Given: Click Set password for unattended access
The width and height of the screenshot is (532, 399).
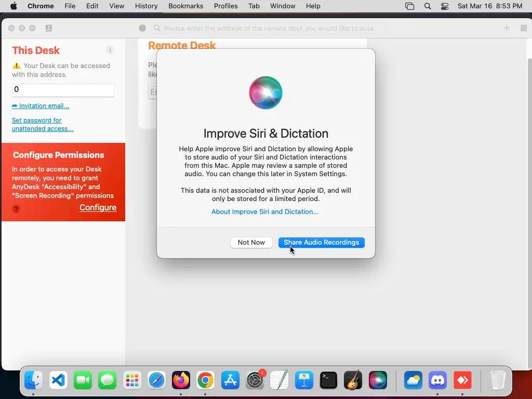Looking at the screenshot, I should tap(43, 125).
